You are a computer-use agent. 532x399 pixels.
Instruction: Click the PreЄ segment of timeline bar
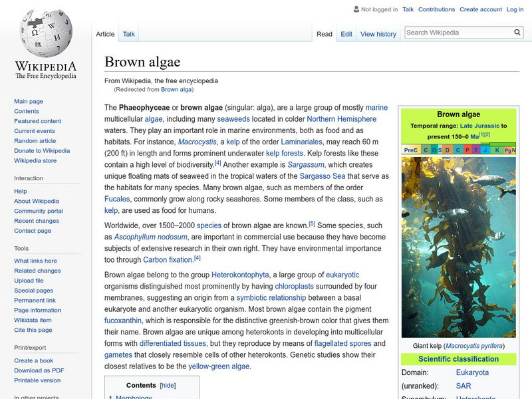(x=411, y=150)
